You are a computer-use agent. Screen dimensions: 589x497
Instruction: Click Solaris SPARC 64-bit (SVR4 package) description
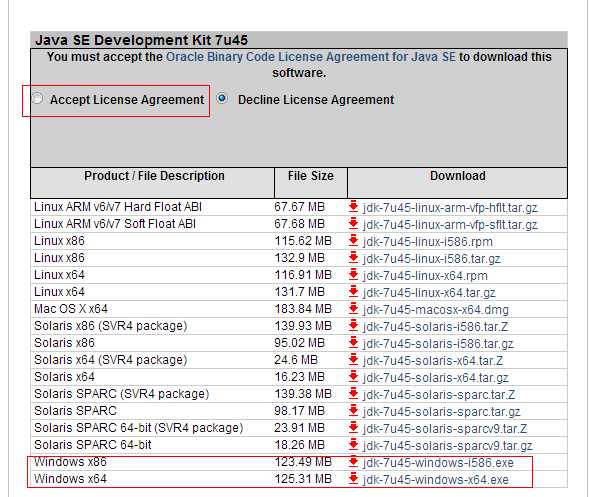click(139, 428)
